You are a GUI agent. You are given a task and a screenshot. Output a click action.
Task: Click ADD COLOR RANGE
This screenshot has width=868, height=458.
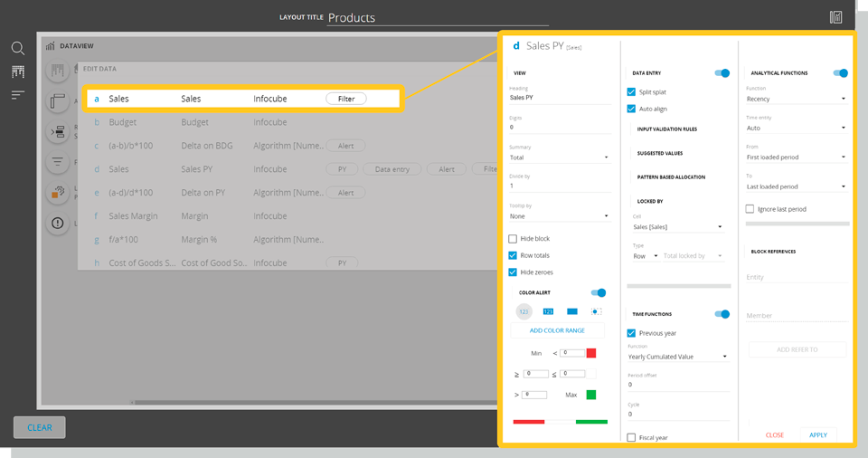pos(557,330)
